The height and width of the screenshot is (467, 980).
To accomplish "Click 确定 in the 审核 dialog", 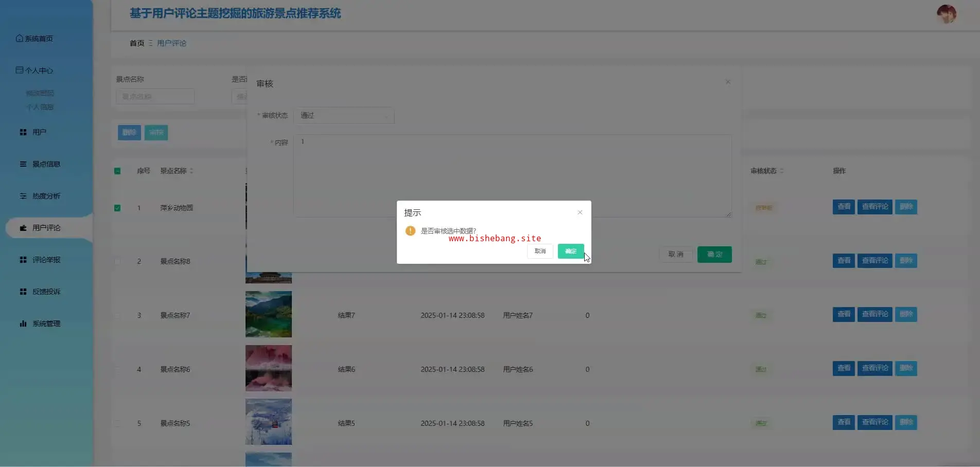I will coord(714,255).
